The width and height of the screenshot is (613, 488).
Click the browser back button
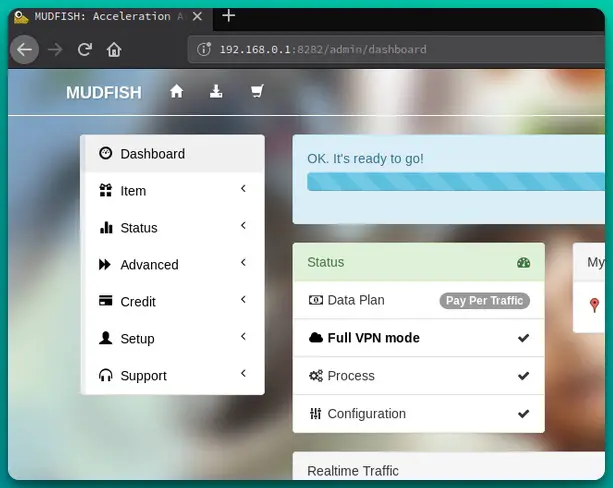(25, 50)
